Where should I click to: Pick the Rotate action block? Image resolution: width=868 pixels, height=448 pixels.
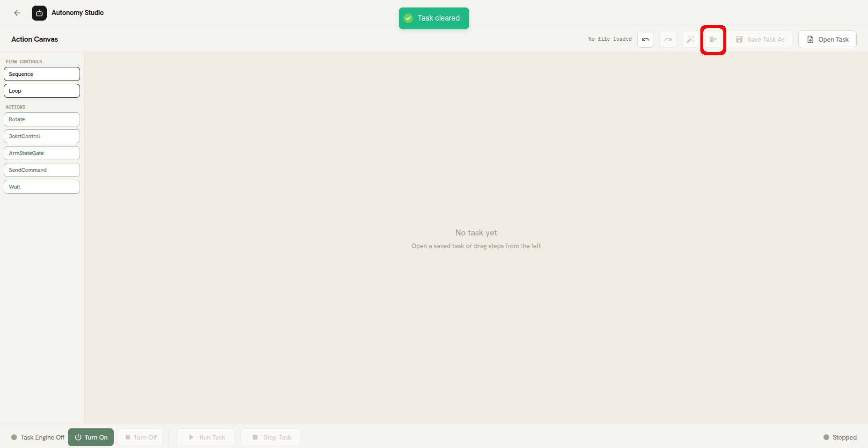coord(42,119)
